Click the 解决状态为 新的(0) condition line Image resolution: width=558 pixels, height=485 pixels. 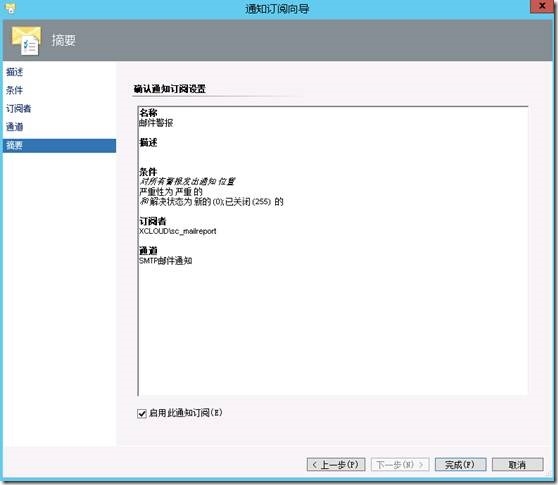pos(212,202)
